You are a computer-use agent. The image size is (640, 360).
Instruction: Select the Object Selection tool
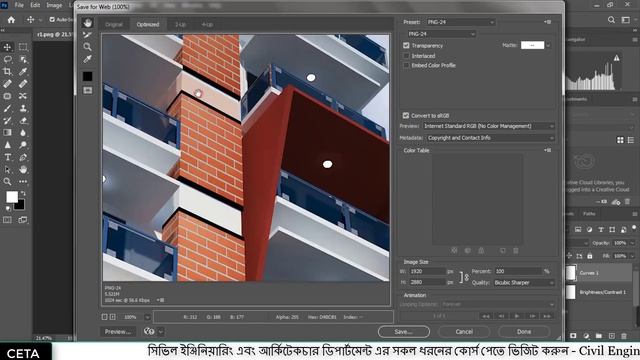23,60
